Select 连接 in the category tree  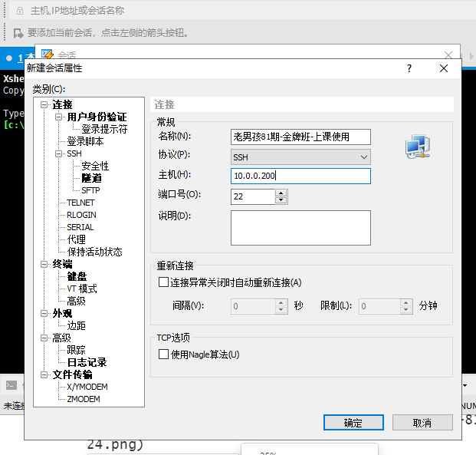pyautogui.click(x=62, y=104)
